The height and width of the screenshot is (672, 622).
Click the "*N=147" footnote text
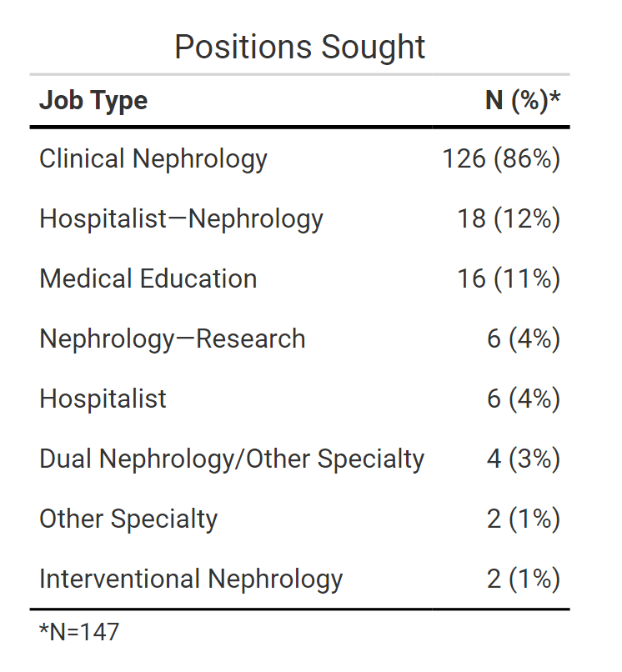pos(79,632)
